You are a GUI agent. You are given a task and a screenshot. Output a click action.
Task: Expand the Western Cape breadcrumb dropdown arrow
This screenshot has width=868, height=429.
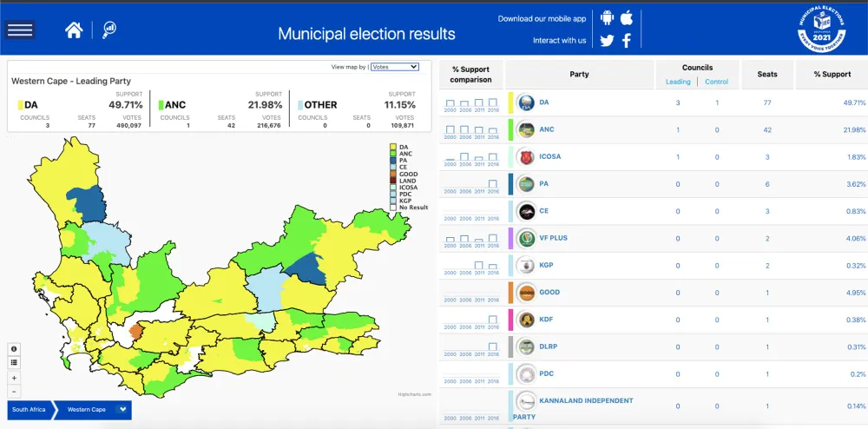(x=122, y=409)
